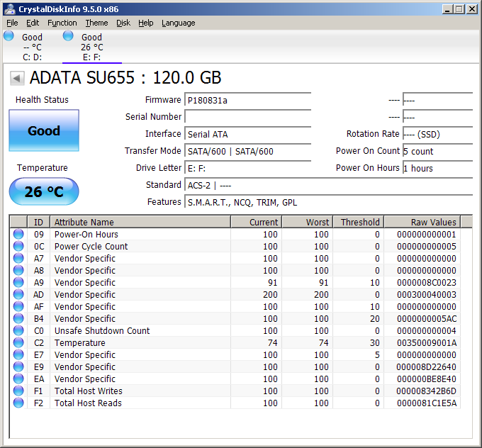Click the Firmware field P180831a
This screenshot has width=482, height=448.
point(248,100)
